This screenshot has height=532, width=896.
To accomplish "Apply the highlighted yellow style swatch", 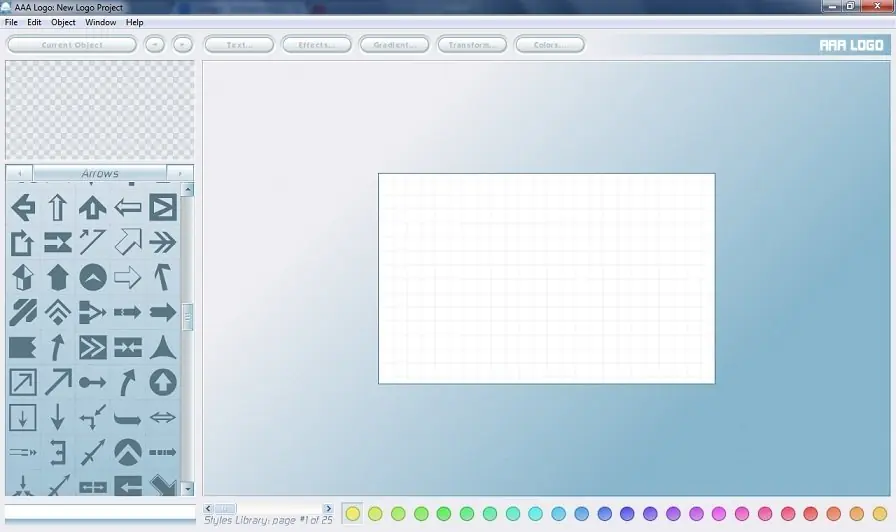I will [x=353, y=514].
